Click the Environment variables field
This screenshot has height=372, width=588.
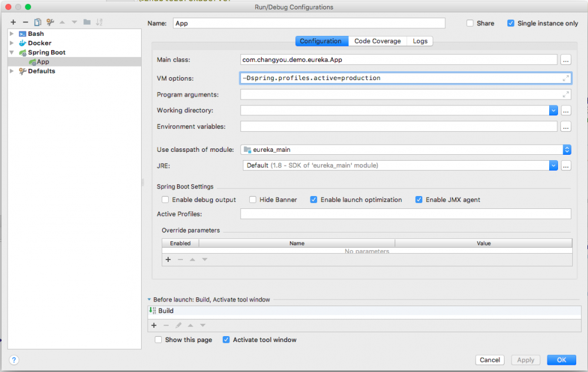point(399,127)
